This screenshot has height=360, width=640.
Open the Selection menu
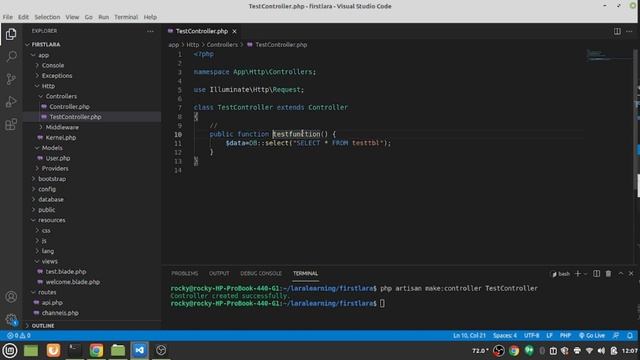point(47,17)
